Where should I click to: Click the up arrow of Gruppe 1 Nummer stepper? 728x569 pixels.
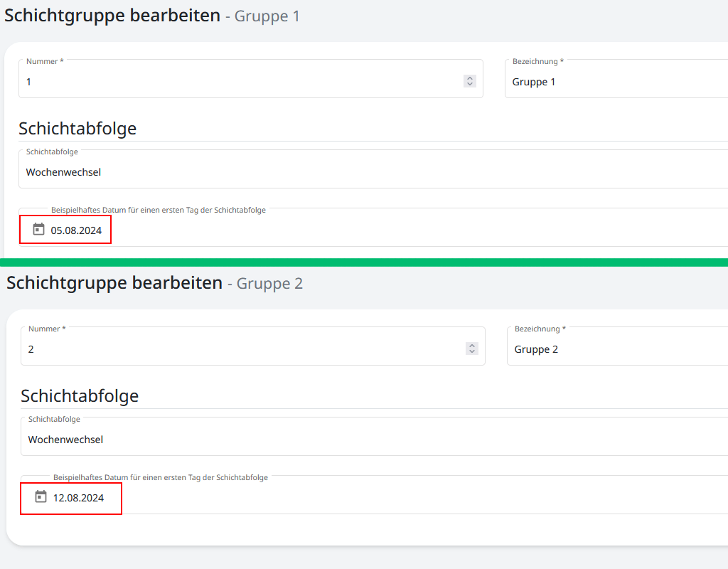point(470,78)
